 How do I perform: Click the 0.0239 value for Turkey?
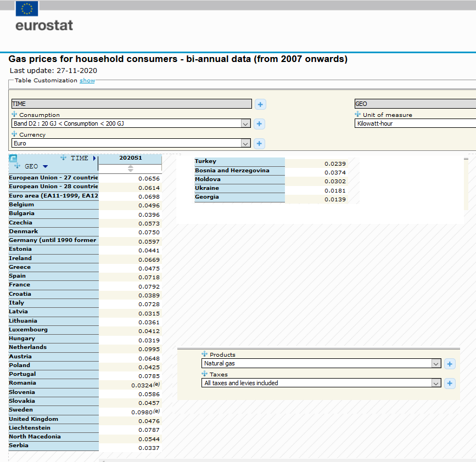[x=335, y=164]
